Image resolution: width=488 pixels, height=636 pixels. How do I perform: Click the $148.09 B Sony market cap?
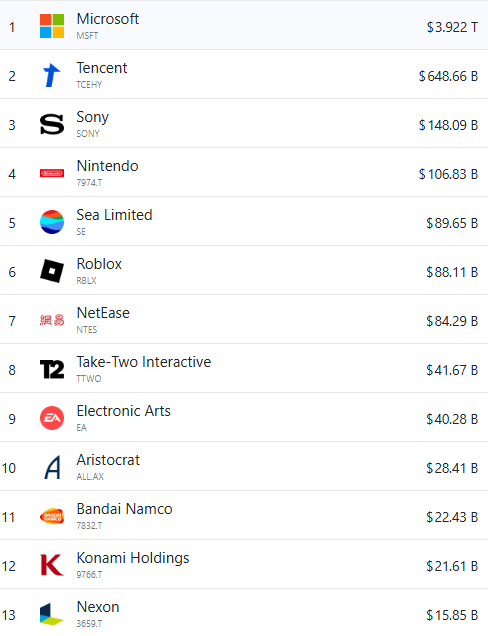click(x=448, y=125)
